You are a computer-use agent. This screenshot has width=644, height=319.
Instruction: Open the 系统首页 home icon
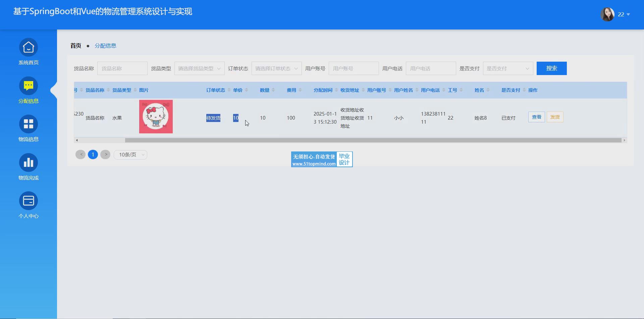(29, 48)
